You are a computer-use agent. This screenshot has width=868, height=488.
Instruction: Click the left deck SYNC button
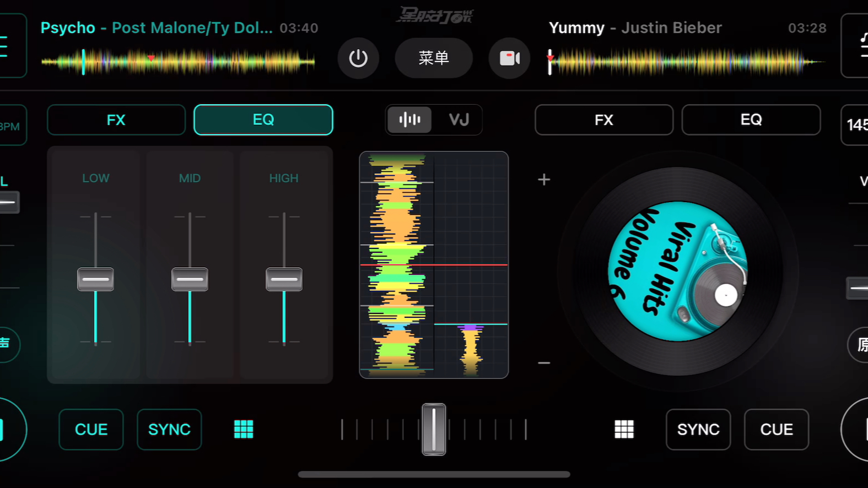point(169,430)
